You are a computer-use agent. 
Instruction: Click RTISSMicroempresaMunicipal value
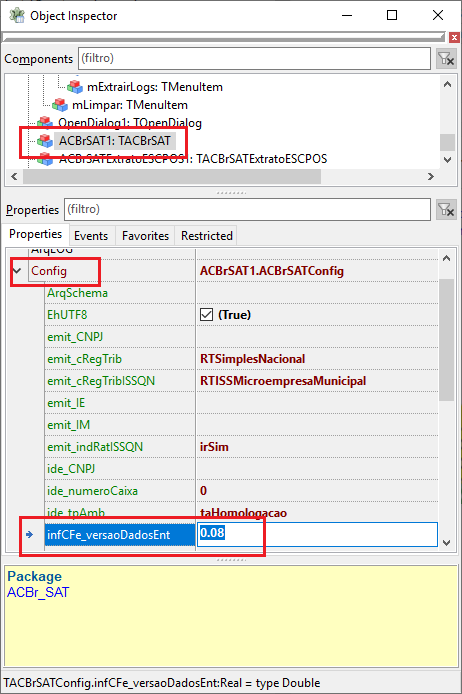(x=283, y=381)
